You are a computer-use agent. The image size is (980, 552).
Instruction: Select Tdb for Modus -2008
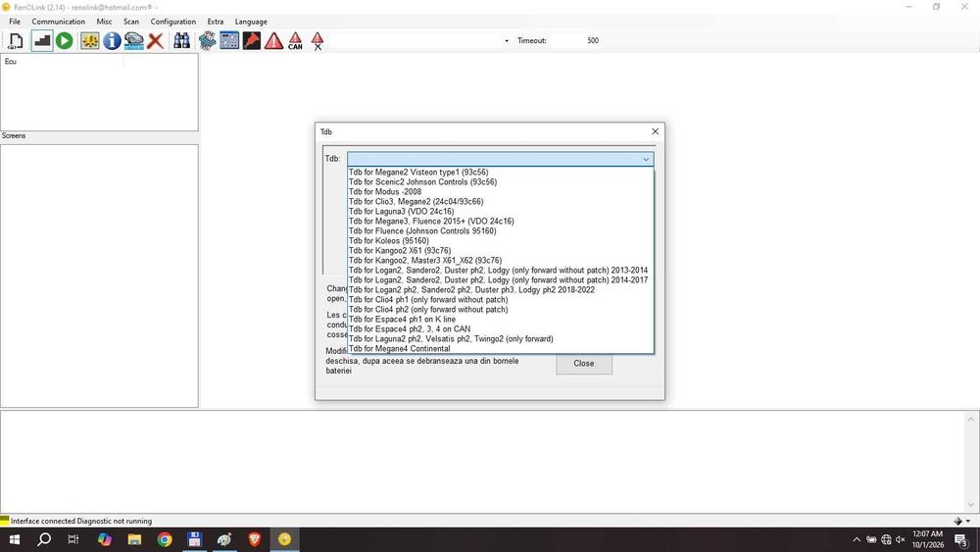coord(501,192)
